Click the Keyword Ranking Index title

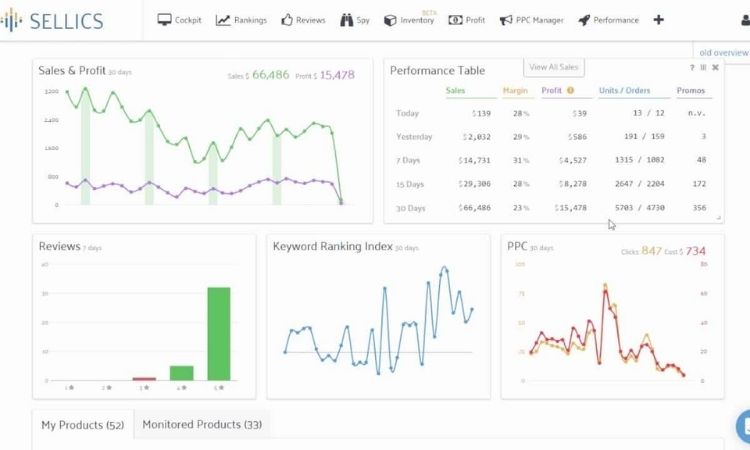(x=332, y=246)
